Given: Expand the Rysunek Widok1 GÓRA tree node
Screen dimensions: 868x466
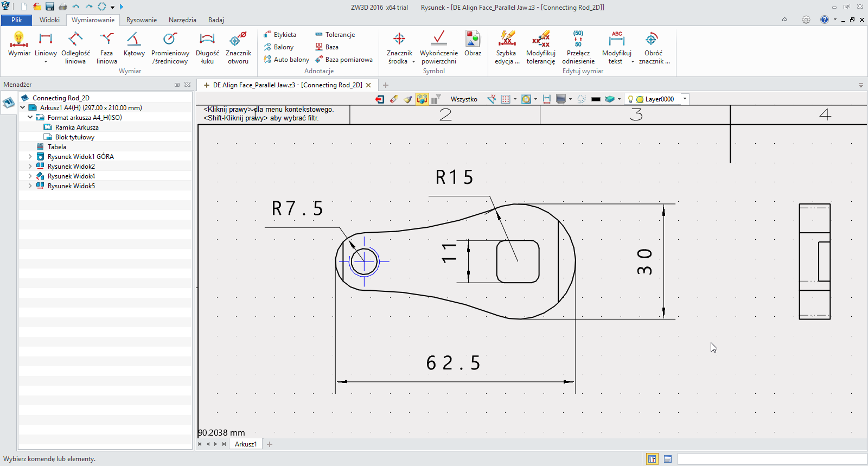Looking at the screenshot, I should point(30,157).
